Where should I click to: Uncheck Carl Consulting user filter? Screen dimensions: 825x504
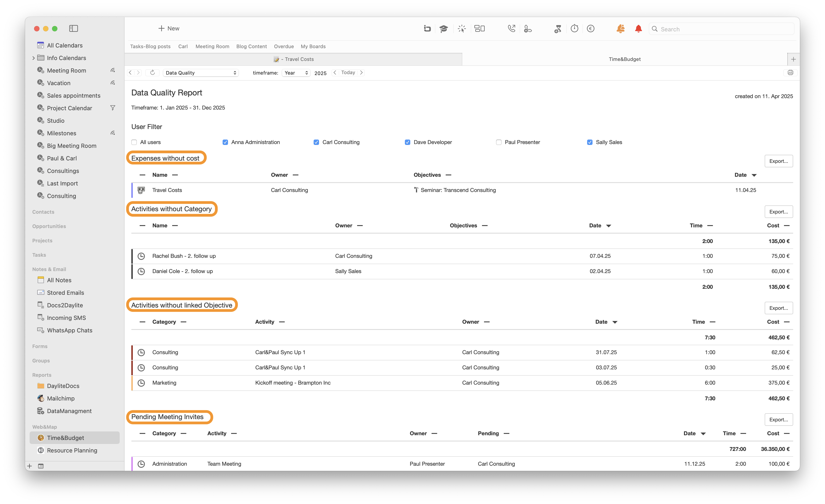(x=316, y=142)
